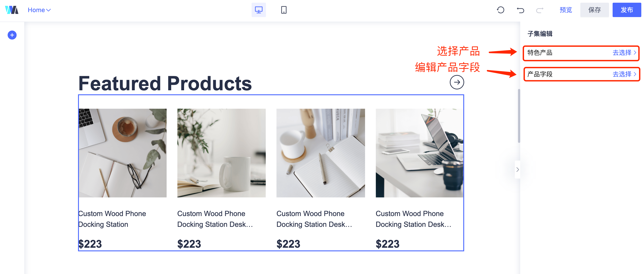This screenshot has height=274, width=644.
Task: Open 特色产品 selection row
Action: (581, 53)
